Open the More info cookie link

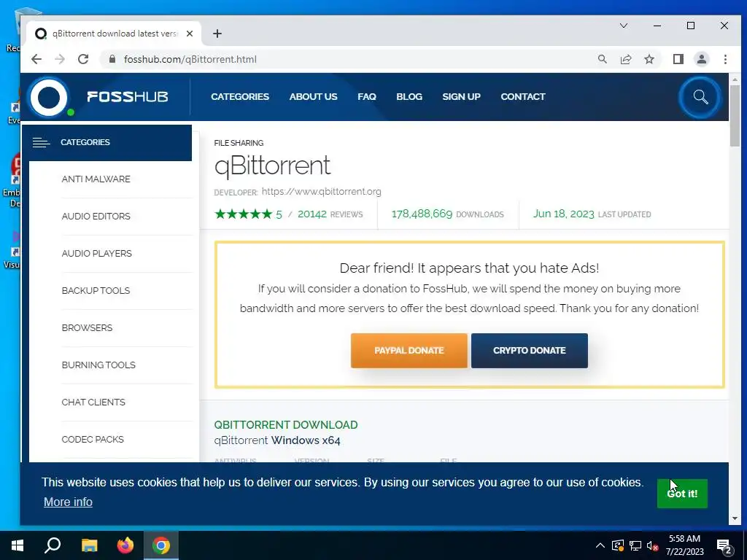68,502
